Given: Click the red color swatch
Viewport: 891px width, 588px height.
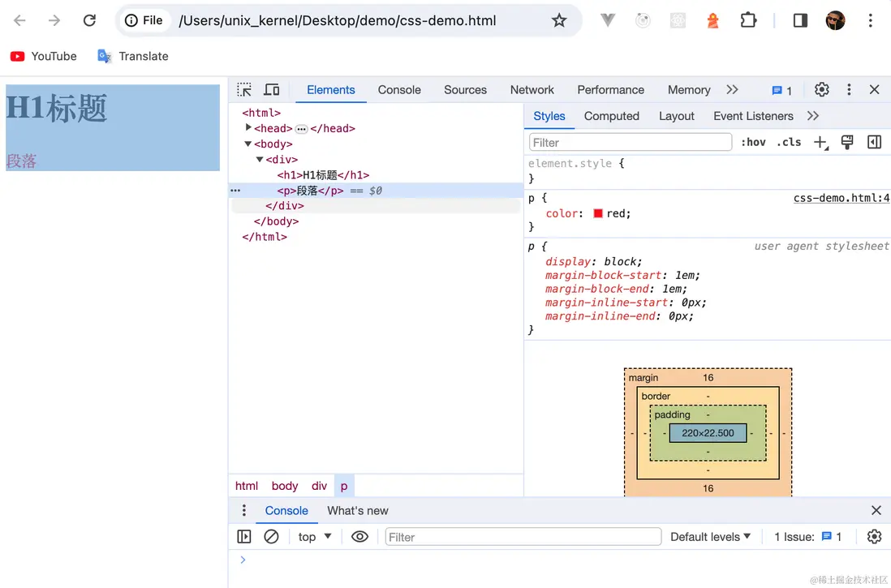Looking at the screenshot, I should (598, 214).
